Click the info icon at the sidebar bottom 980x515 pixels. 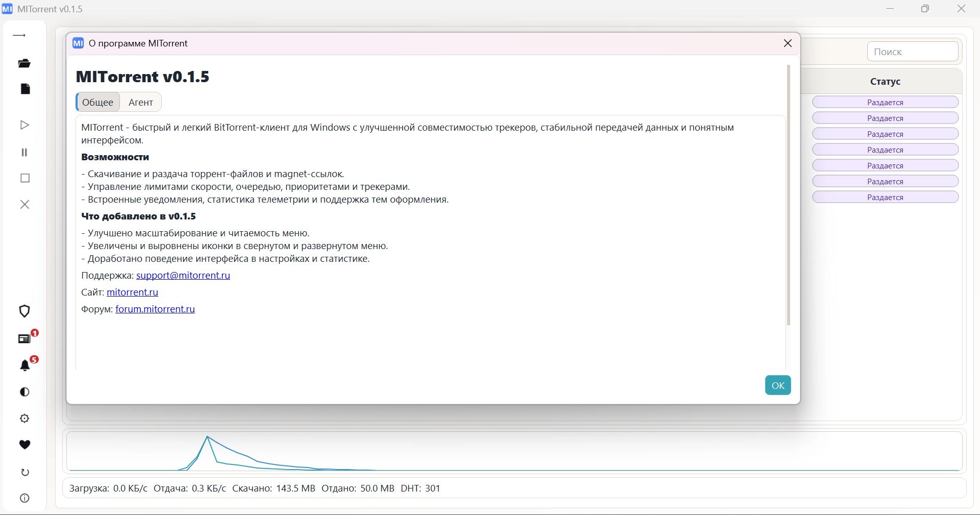coord(24,498)
